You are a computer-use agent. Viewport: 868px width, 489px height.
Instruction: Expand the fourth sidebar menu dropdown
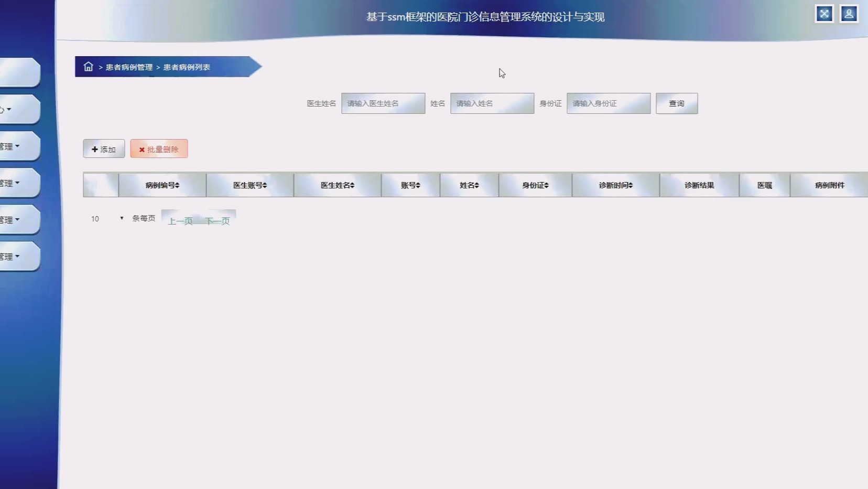pos(20,183)
